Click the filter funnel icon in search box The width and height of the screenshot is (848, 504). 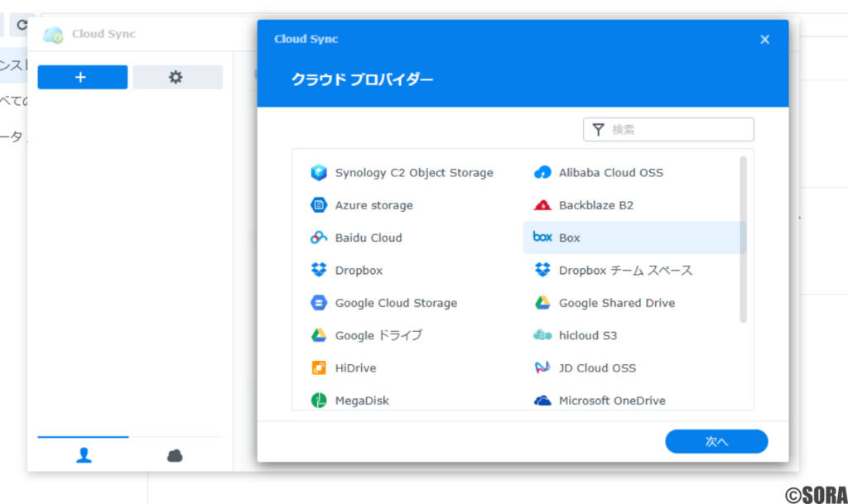(x=598, y=130)
